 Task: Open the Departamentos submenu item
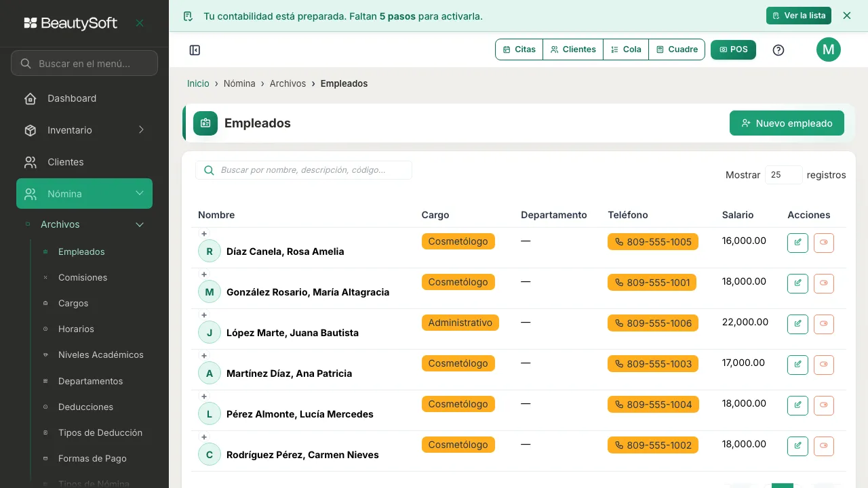(x=90, y=381)
